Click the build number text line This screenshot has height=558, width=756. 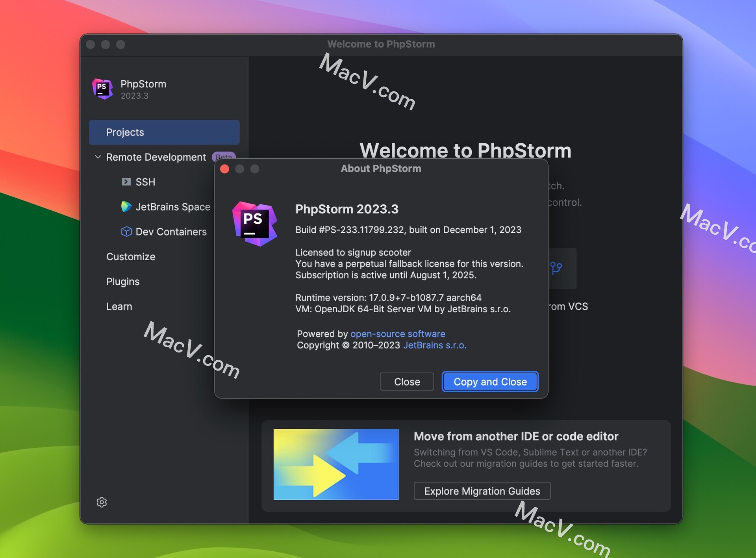pyautogui.click(x=408, y=230)
